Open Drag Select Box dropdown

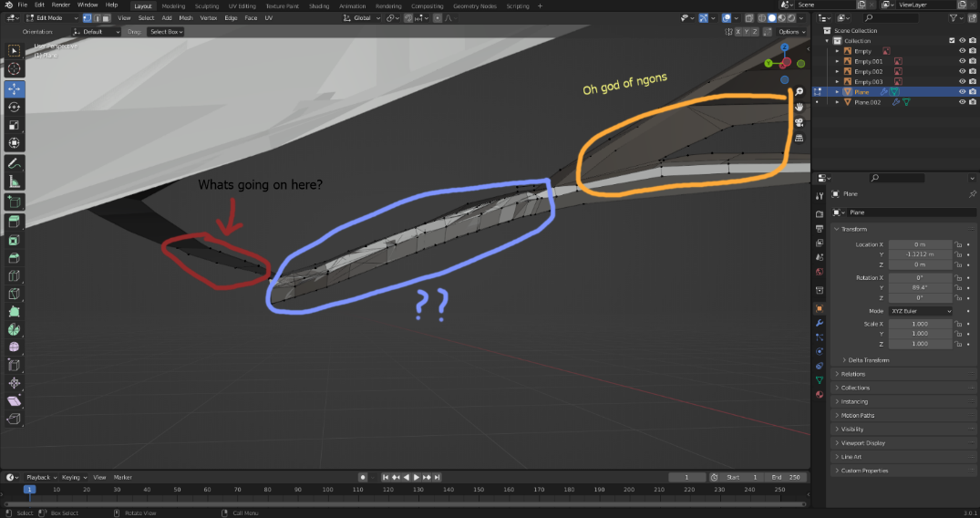pos(166,31)
